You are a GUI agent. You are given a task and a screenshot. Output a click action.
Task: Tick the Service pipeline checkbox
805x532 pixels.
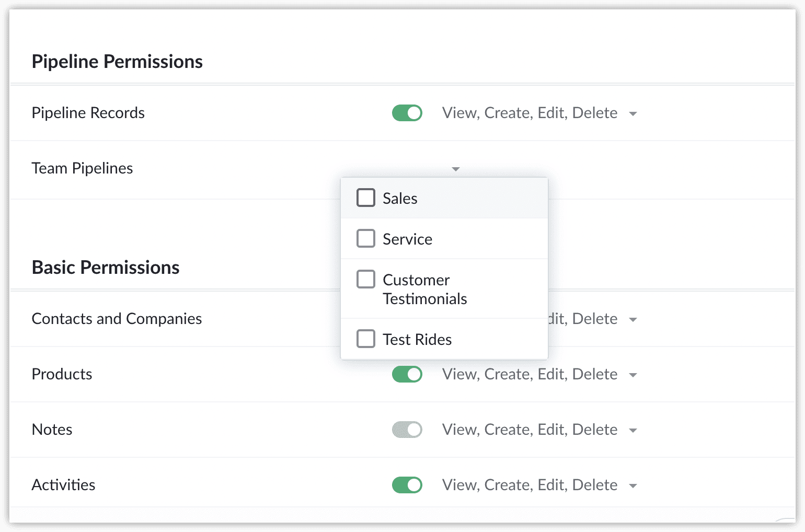coord(366,239)
